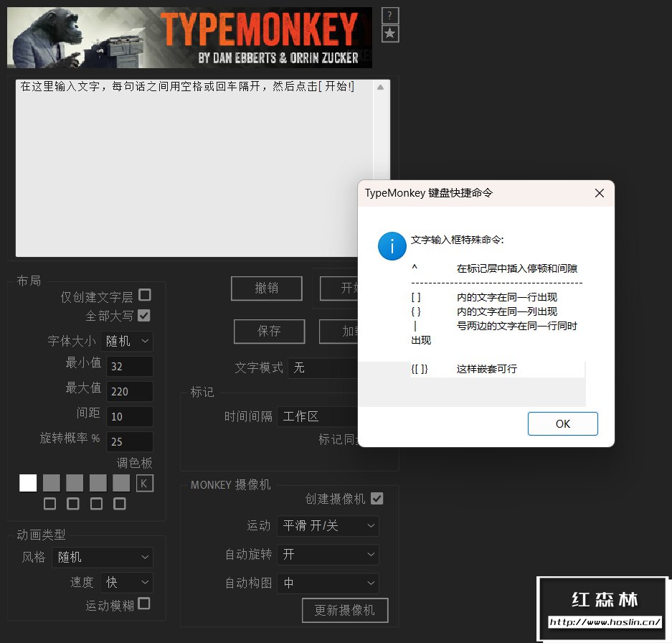Click the K button beside the color palette
The width and height of the screenshot is (672, 643).
pos(144,484)
